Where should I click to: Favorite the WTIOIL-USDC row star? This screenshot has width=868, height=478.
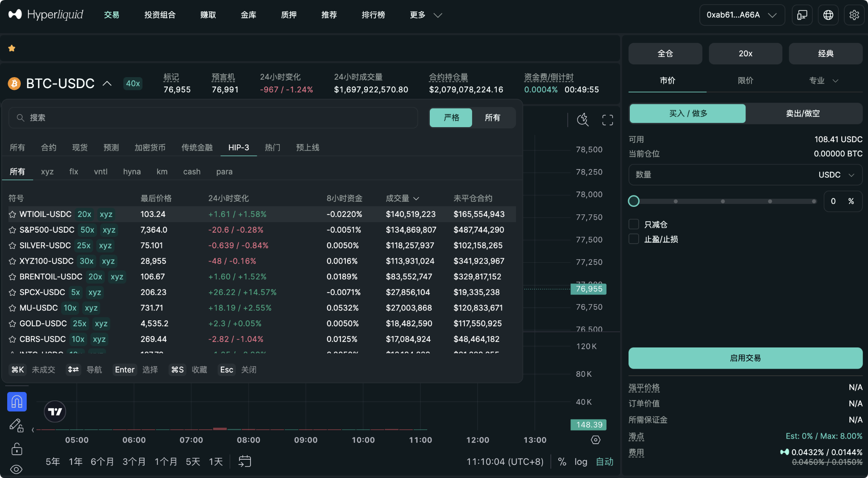point(12,214)
